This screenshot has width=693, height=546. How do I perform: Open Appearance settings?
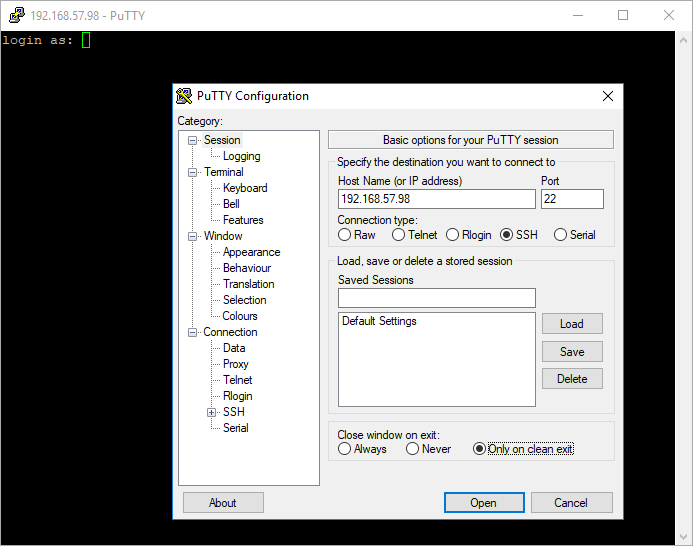coord(251,252)
